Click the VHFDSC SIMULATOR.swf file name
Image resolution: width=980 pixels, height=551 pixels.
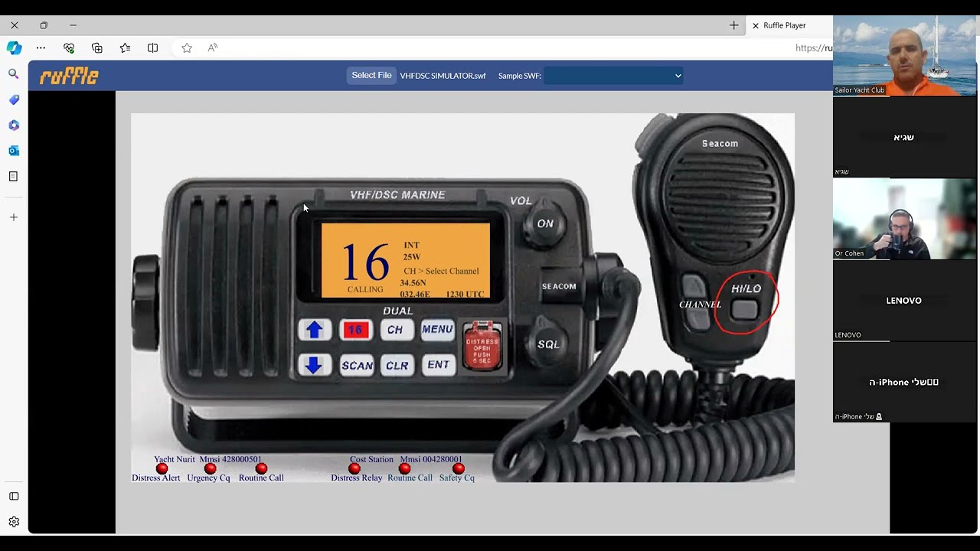point(443,76)
